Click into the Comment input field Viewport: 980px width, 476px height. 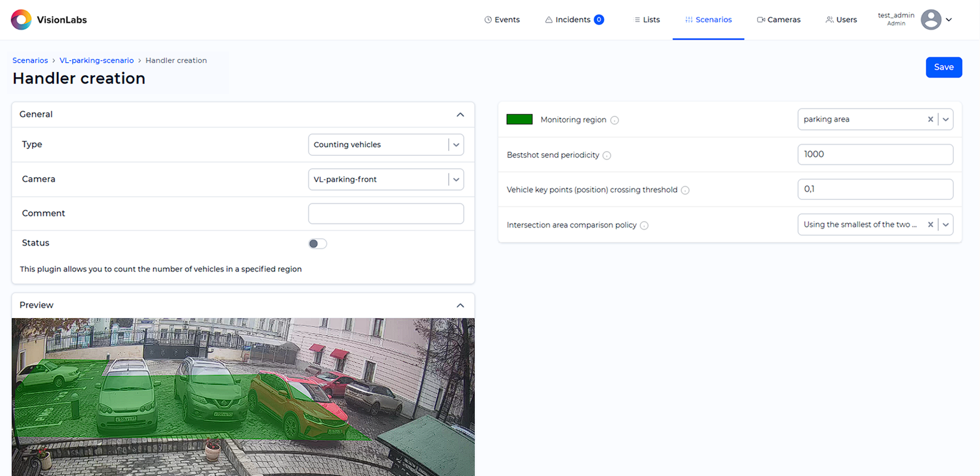(385, 214)
